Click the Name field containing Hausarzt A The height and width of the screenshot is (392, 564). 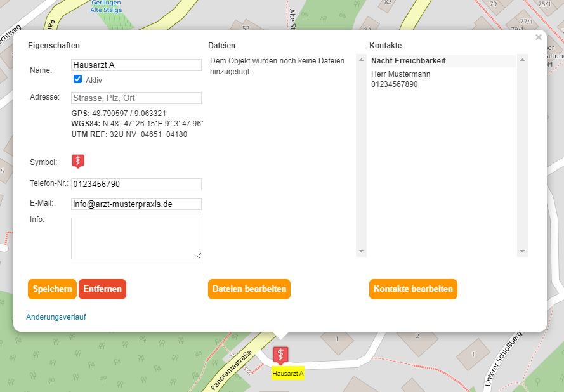(136, 65)
